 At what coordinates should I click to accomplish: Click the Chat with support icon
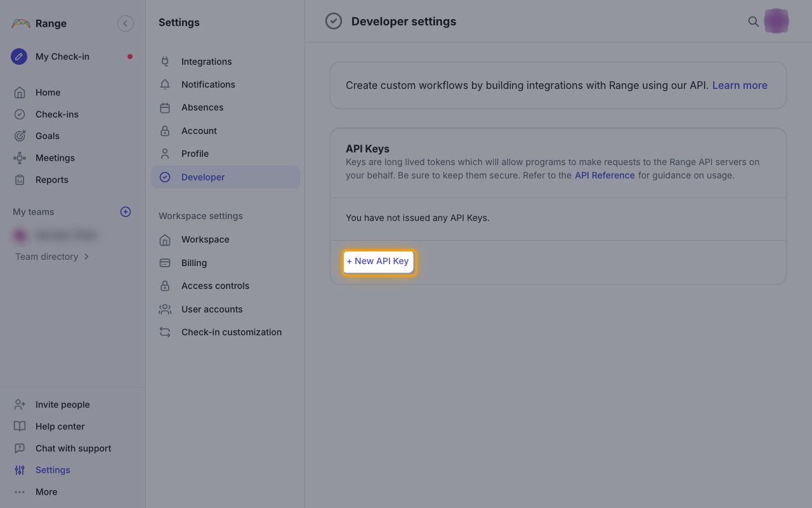point(20,448)
